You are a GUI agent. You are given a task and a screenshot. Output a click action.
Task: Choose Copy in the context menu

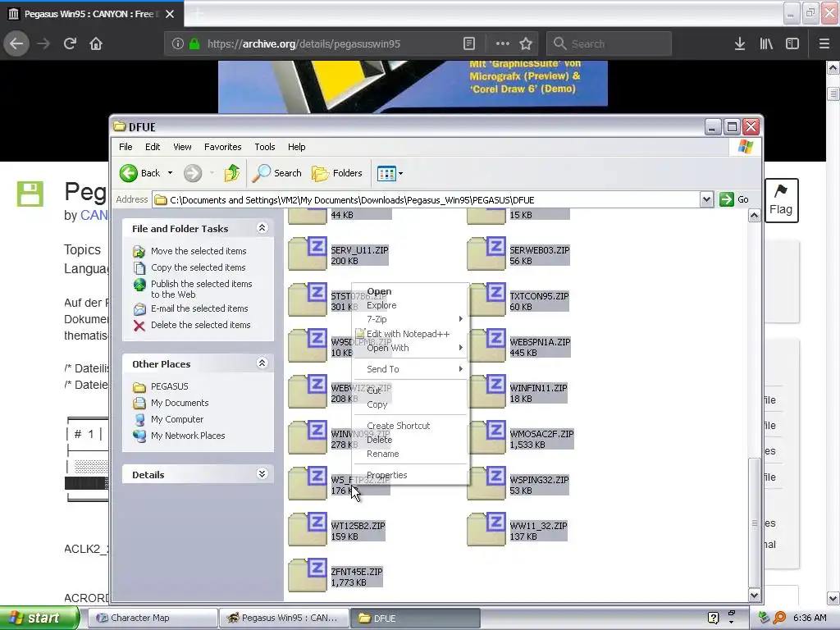point(377,404)
